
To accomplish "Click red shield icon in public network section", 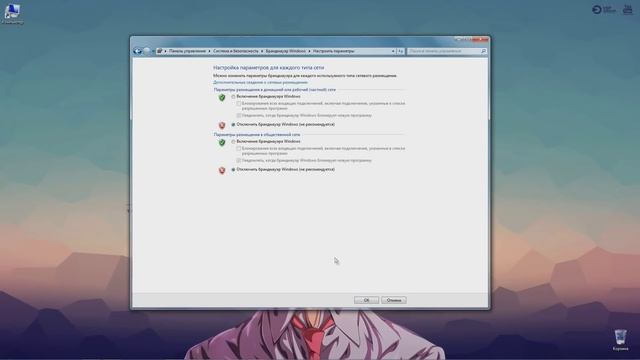I will coord(222,170).
